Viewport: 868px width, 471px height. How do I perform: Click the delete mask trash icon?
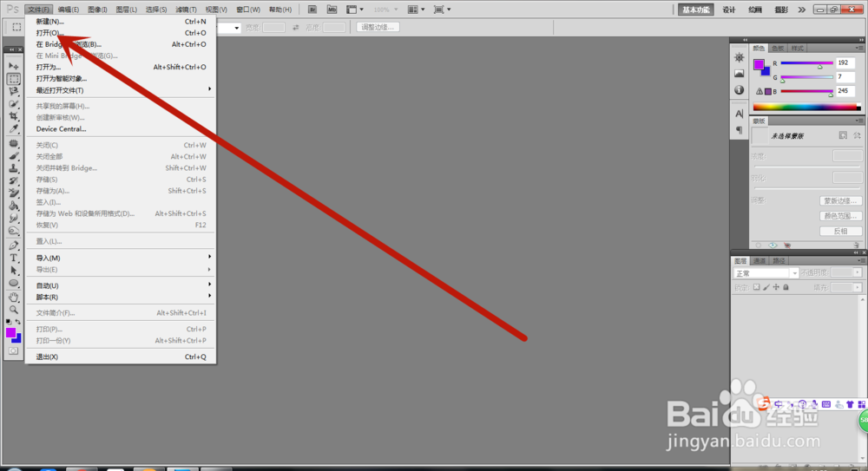(856, 245)
